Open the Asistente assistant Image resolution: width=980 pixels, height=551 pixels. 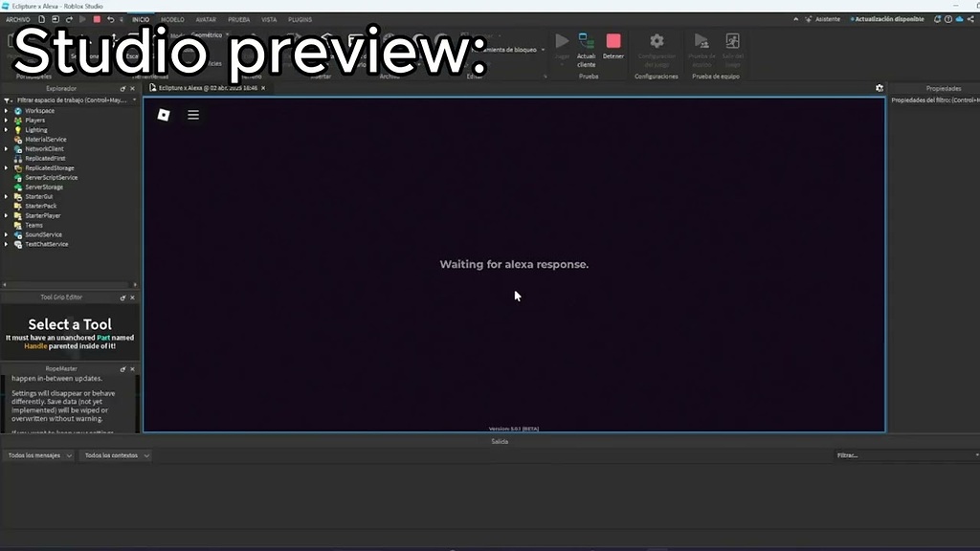click(822, 19)
